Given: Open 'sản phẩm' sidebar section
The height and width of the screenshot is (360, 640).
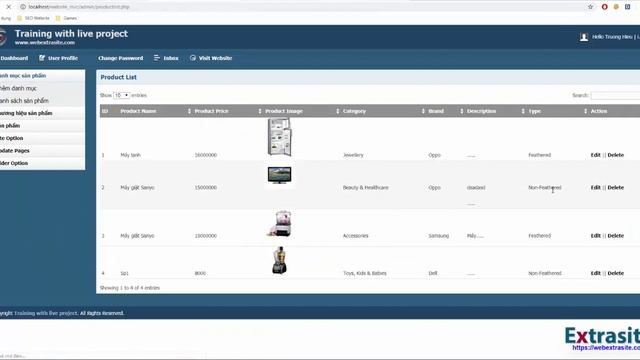Looking at the screenshot, I should click(x=42, y=126).
